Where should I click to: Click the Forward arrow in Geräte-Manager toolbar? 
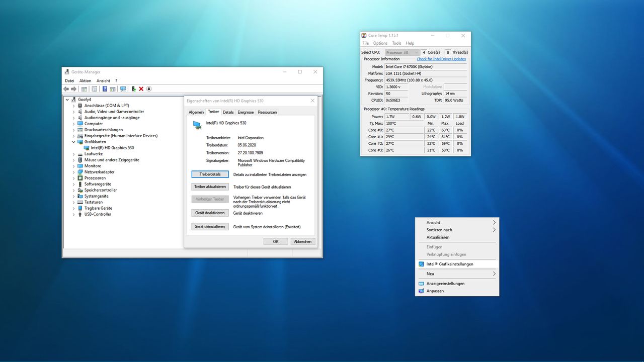pos(73,89)
